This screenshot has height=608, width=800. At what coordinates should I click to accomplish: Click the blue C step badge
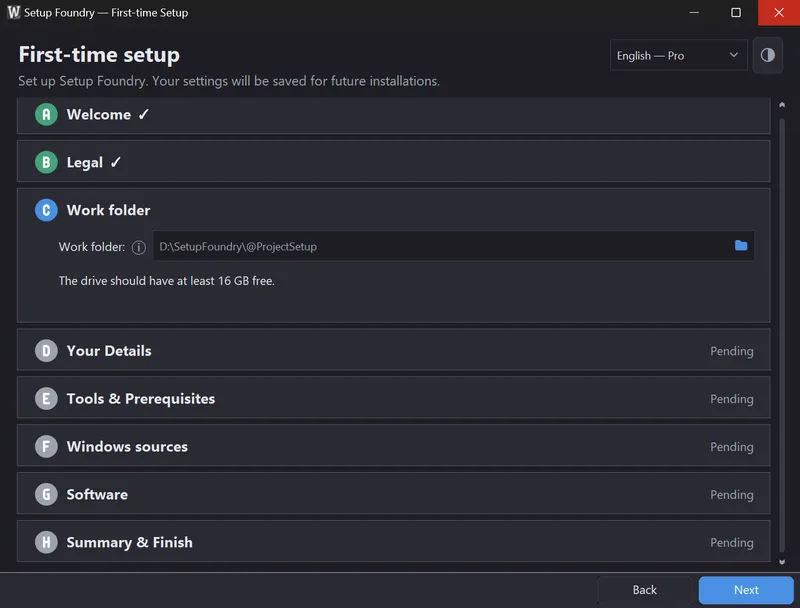point(46,210)
